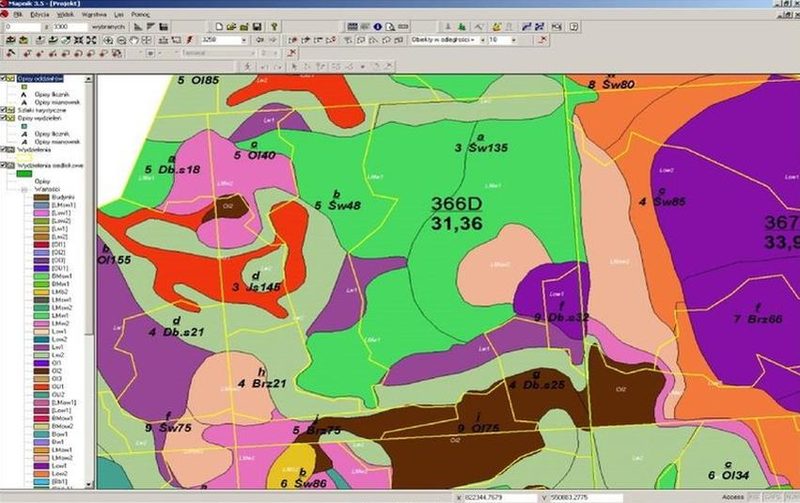
Task: Click the hammer icon in third toolbar row
Action: (x=11, y=53)
